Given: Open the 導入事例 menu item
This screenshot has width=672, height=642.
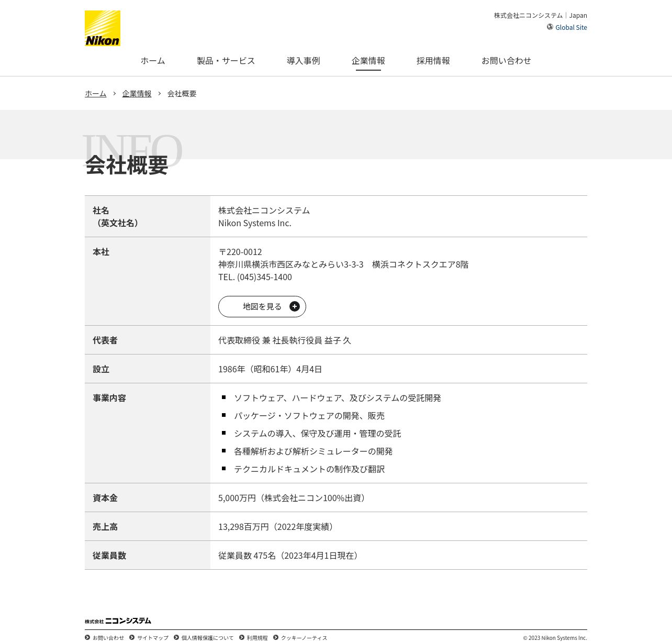Looking at the screenshot, I should (x=304, y=61).
